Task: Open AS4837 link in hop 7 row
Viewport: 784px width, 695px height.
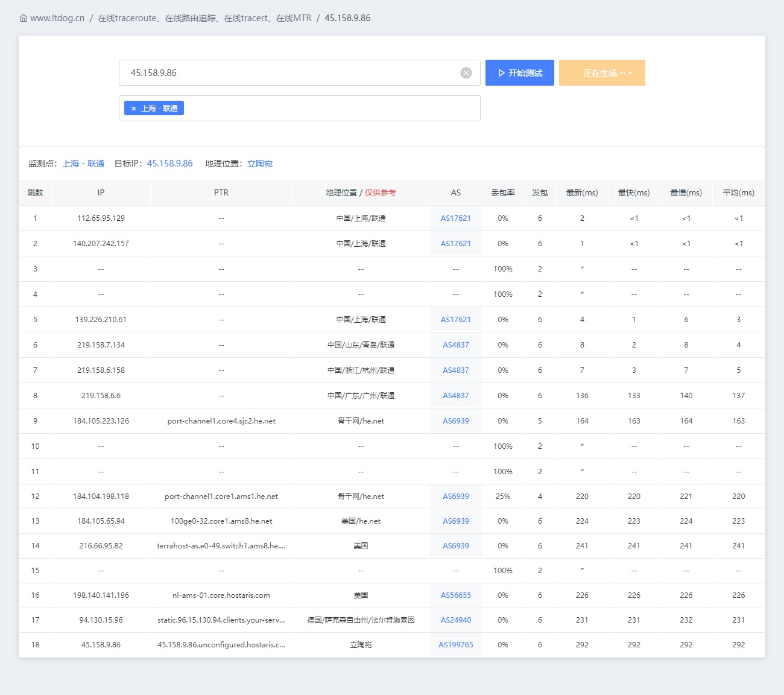Action: 456,370
